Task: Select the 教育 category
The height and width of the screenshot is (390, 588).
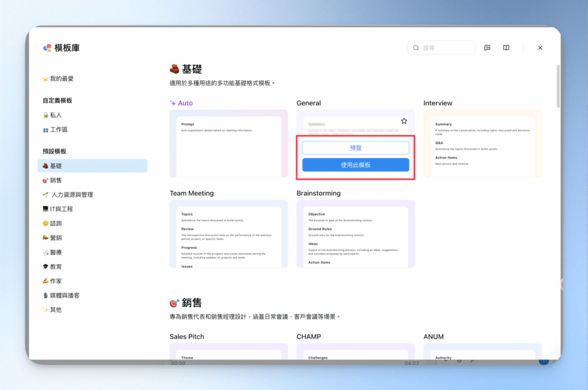Action: tap(52, 267)
